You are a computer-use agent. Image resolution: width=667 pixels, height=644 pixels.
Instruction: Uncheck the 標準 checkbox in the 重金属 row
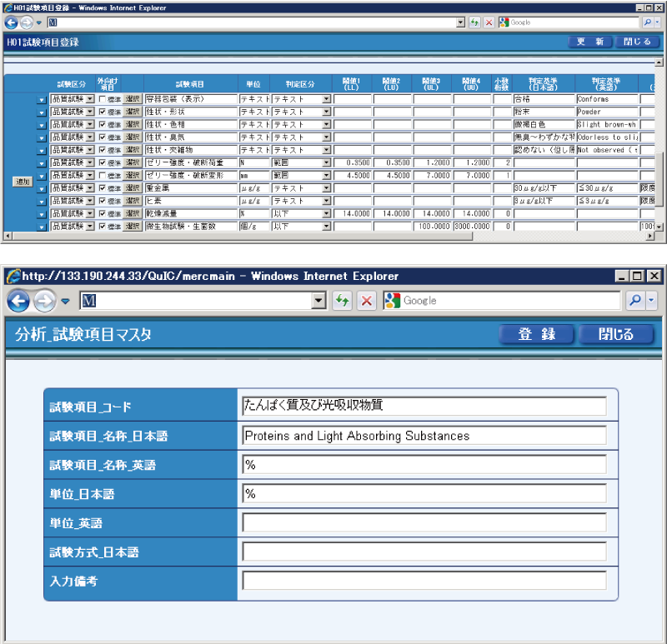coord(103,188)
